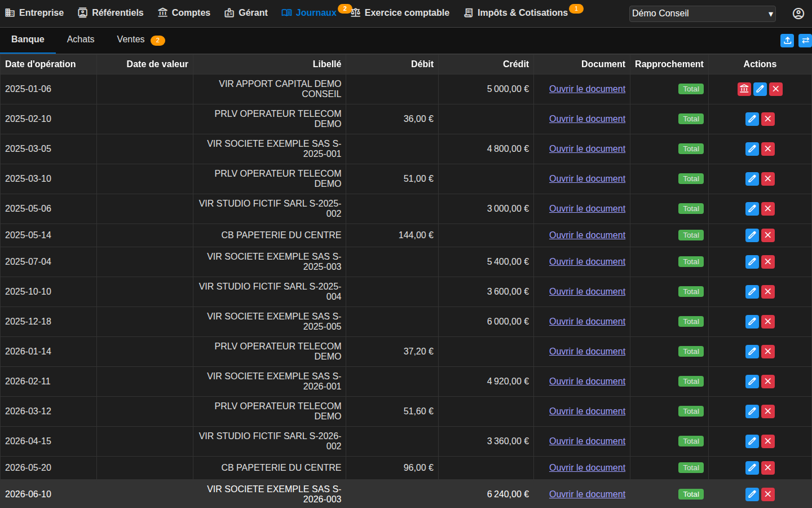This screenshot has height=508, width=812.
Task: Delete the 2025-03-05 entry
Action: coord(768,149)
